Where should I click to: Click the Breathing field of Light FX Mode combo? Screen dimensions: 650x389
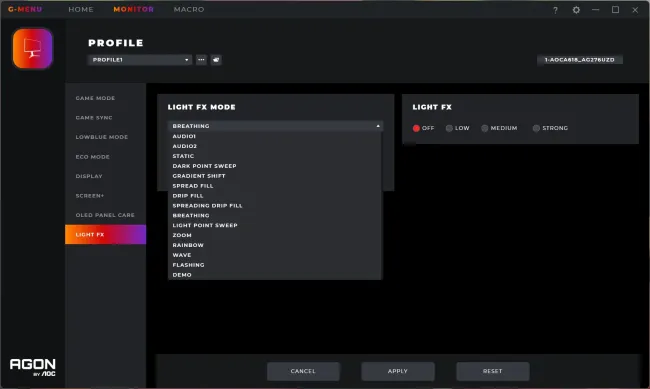[x=275, y=126]
